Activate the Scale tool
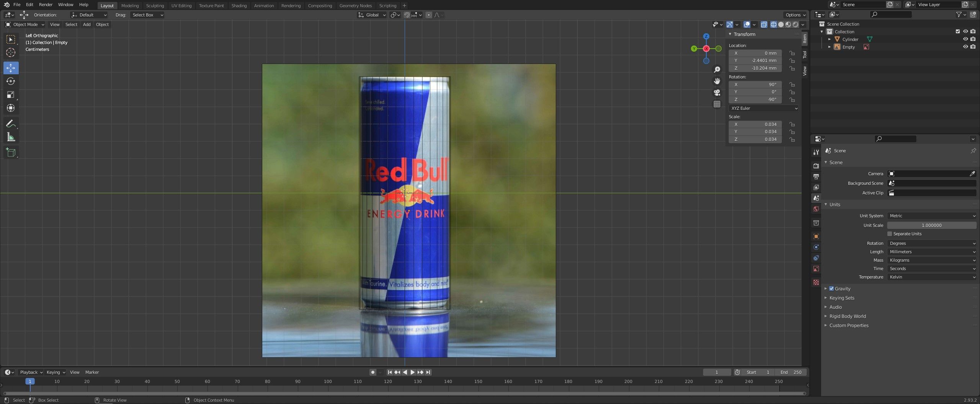Screen dimensions: 980x404 [x=11, y=94]
